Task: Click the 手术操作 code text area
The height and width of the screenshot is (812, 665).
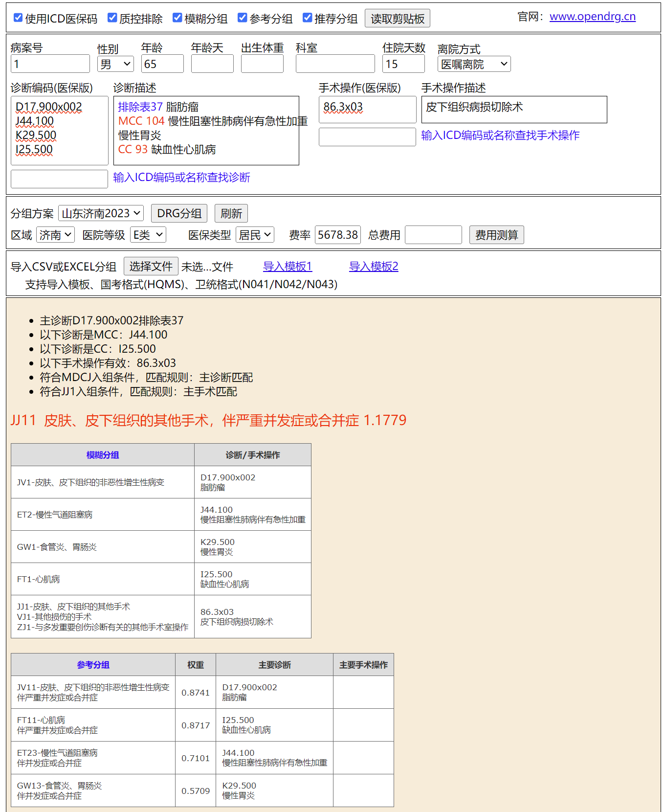Action: click(x=368, y=110)
